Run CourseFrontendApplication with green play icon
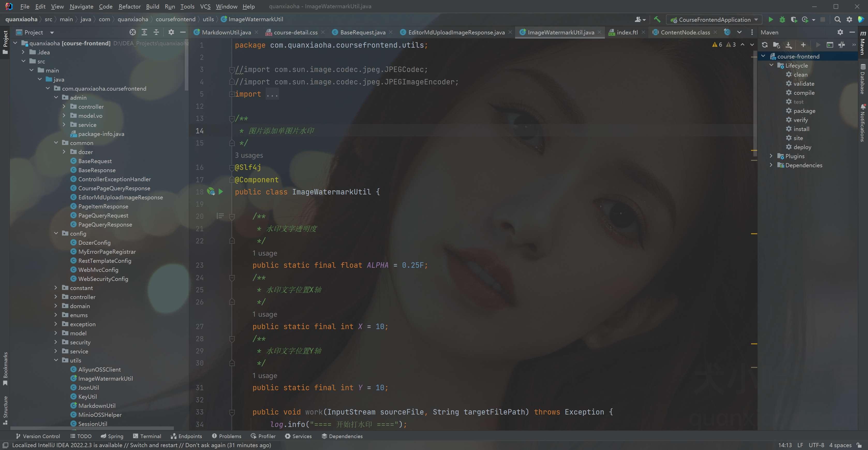The height and width of the screenshot is (450, 868). click(x=771, y=20)
